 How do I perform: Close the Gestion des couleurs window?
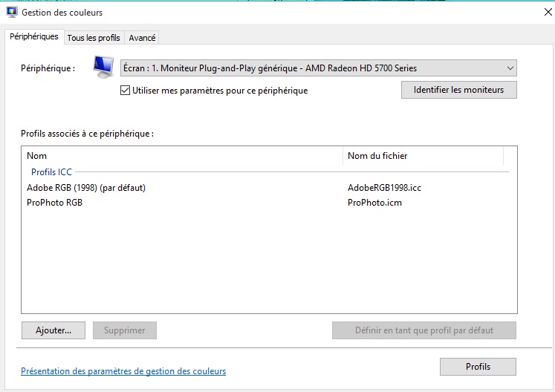point(548,12)
